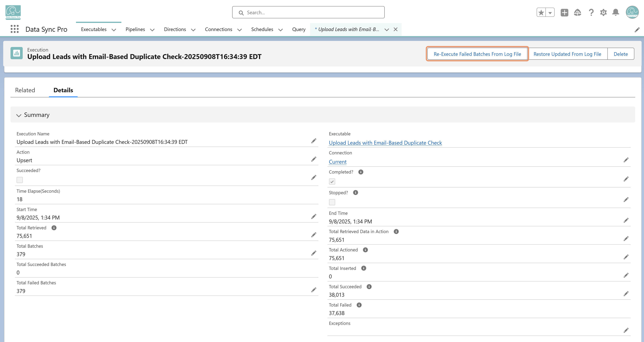The width and height of the screenshot is (644, 342).
Task: Edit the Succeeded? field pencil icon
Action: click(314, 177)
